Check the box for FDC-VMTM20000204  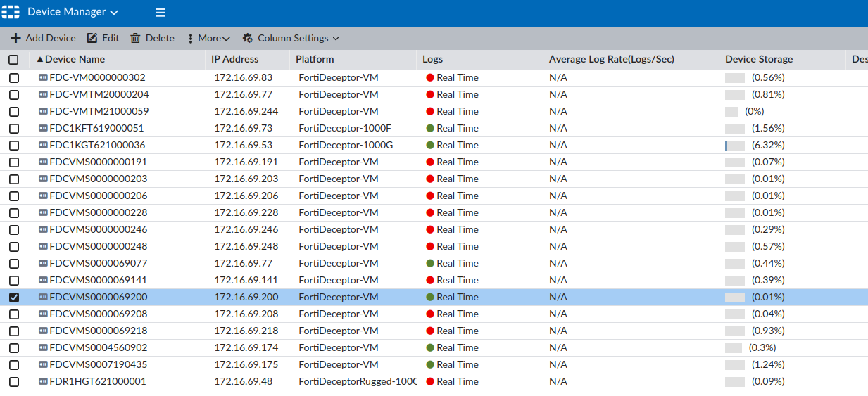tap(13, 95)
